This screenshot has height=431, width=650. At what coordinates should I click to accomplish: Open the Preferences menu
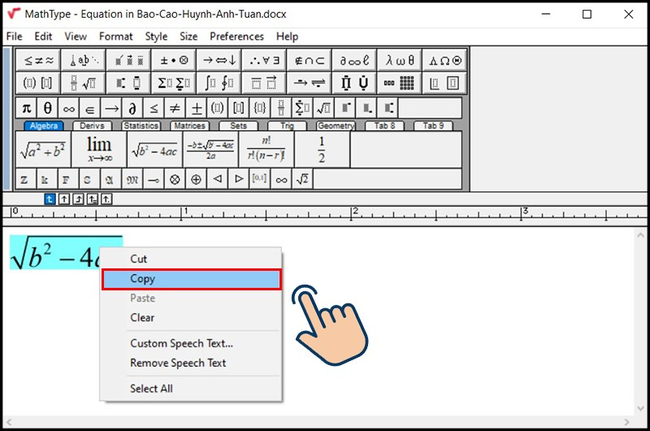[x=236, y=36]
